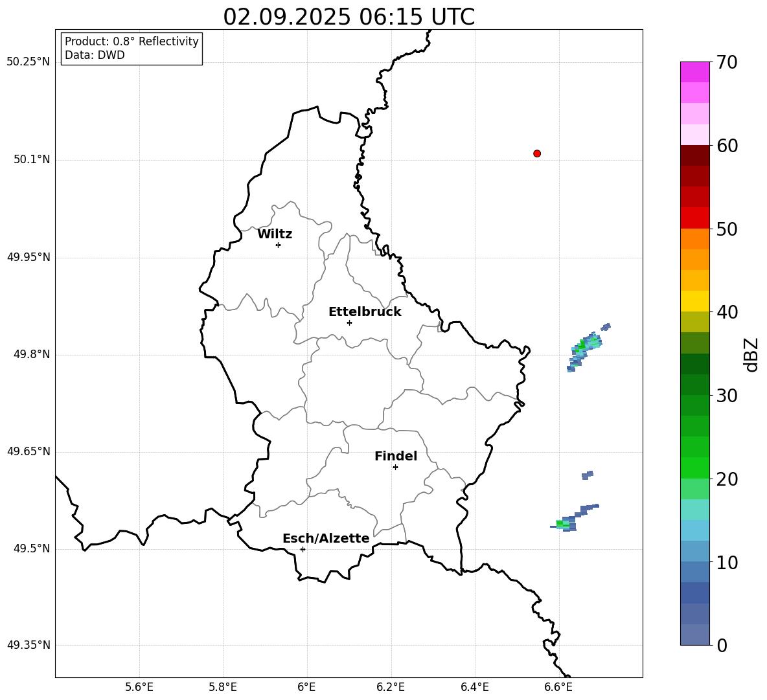
Task: Click the 40 colorbar tick label
Action: pyautogui.click(x=727, y=312)
